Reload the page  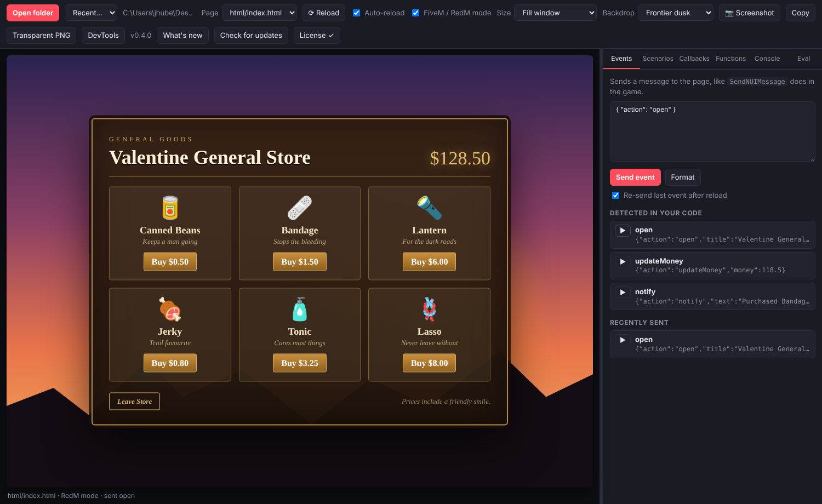(x=323, y=13)
